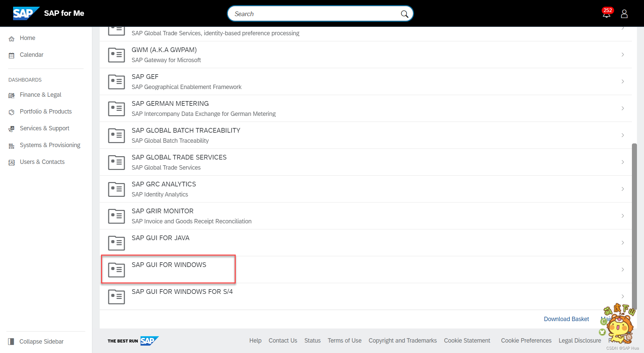Click folder icon for SAP GRIR MONITOR
Image resolution: width=644 pixels, height=353 pixels.
[x=117, y=216]
